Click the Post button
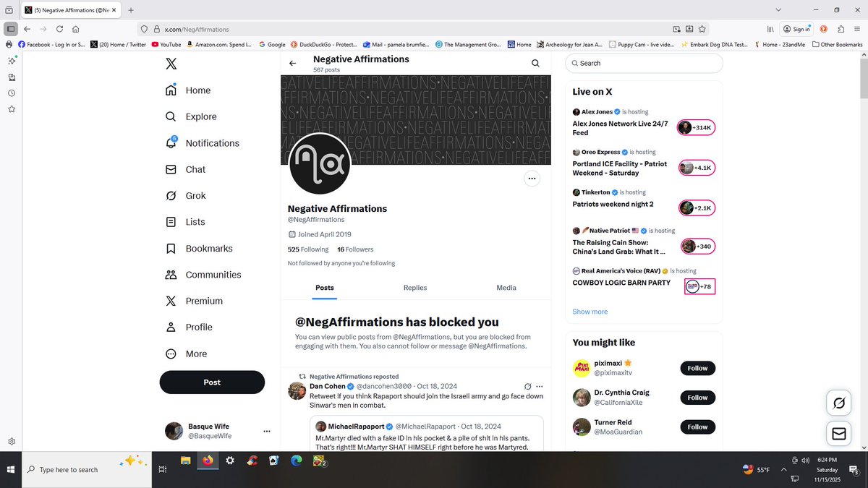Screen dimensions: 868x488 coord(212,382)
